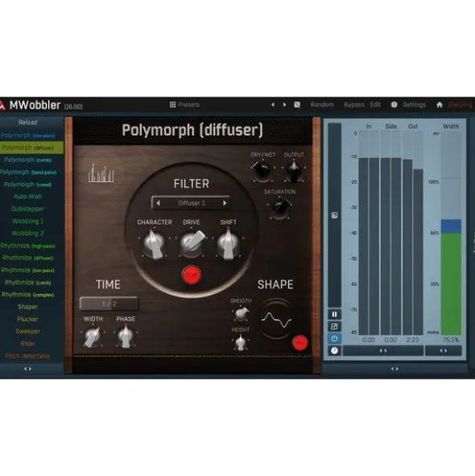Choose the Dubstepper preset
Screen dimensions: 475x476
(x=27, y=209)
